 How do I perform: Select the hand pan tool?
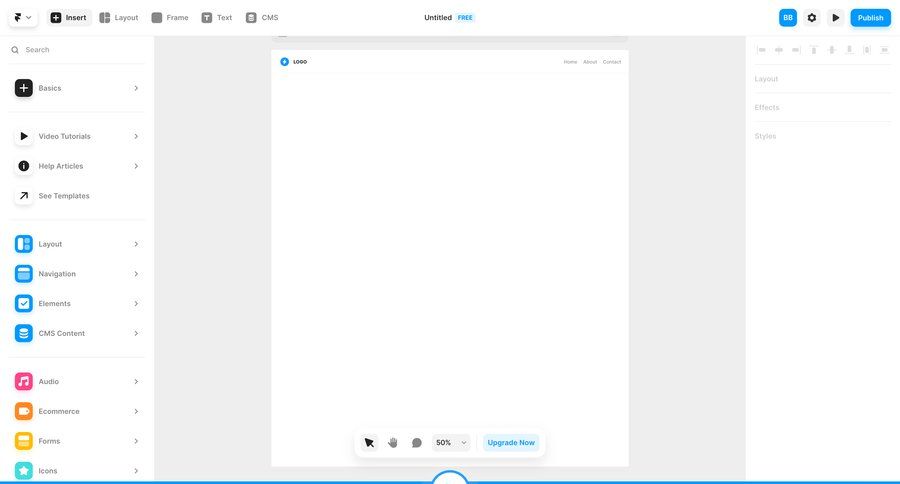(x=393, y=443)
